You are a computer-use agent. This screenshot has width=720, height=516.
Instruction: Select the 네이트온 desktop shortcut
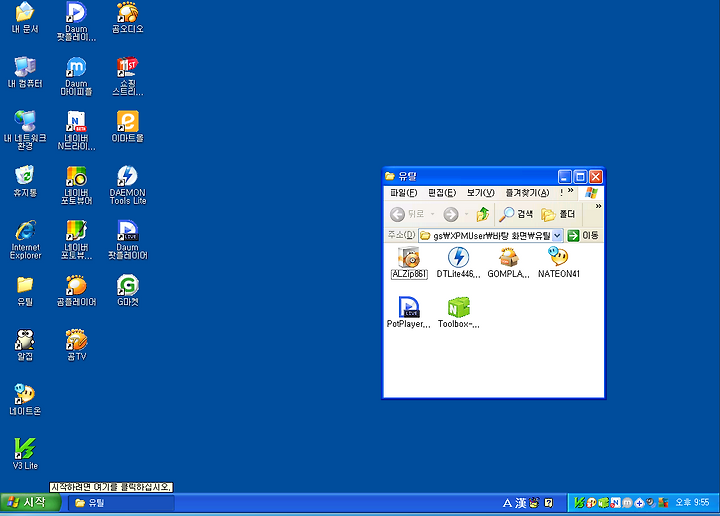(x=25, y=399)
